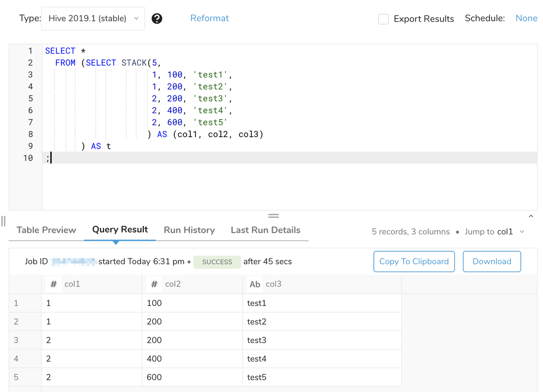Click the Reformat link to format the query

(x=210, y=18)
